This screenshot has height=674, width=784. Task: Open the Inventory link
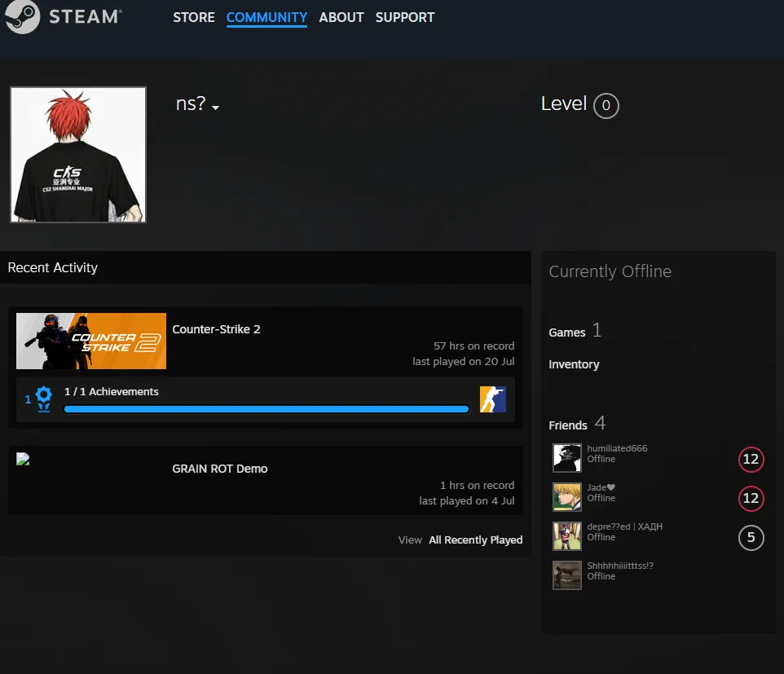tap(574, 364)
